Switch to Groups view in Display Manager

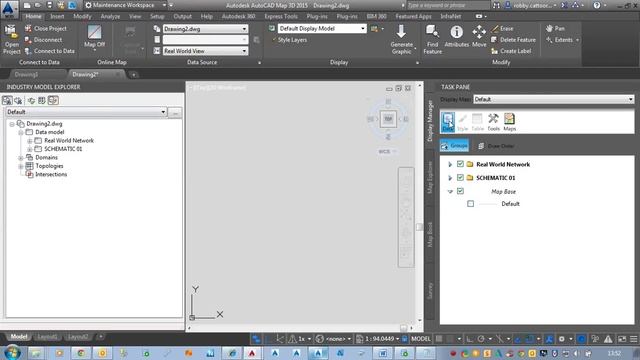[x=454, y=146]
